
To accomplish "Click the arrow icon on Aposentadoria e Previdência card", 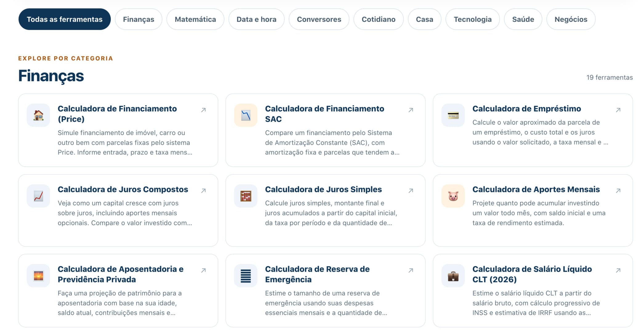I will coord(203,270).
